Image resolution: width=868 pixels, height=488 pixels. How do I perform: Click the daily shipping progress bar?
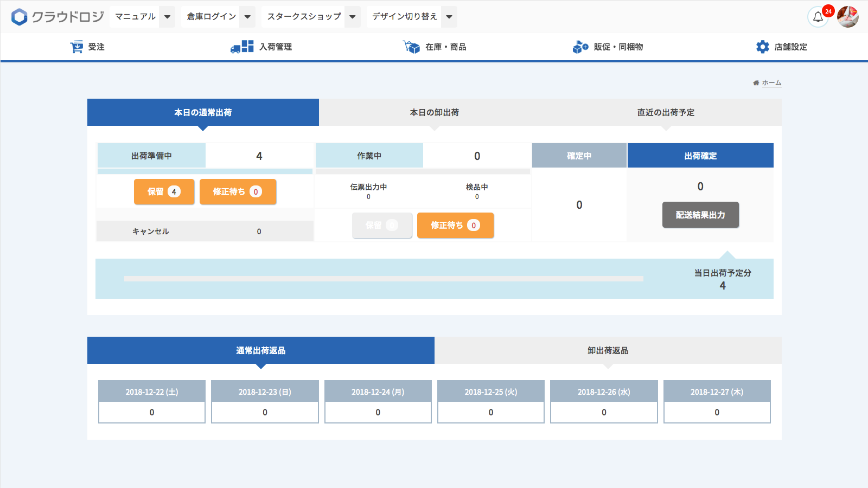point(384,279)
